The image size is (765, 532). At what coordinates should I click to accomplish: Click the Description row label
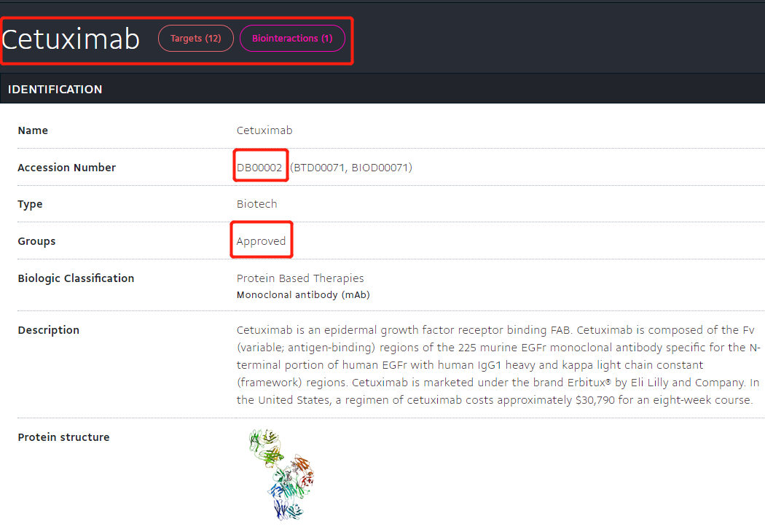pyautogui.click(x=48, y=329)
